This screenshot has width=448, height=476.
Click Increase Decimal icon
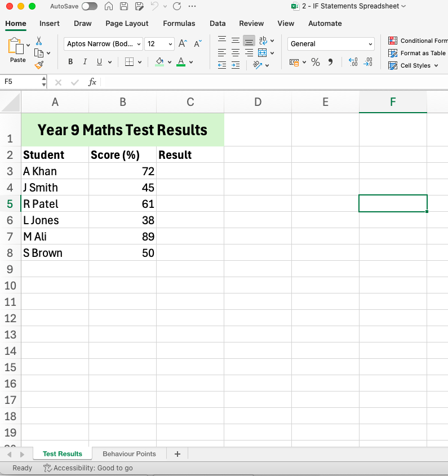coord(353,62)
